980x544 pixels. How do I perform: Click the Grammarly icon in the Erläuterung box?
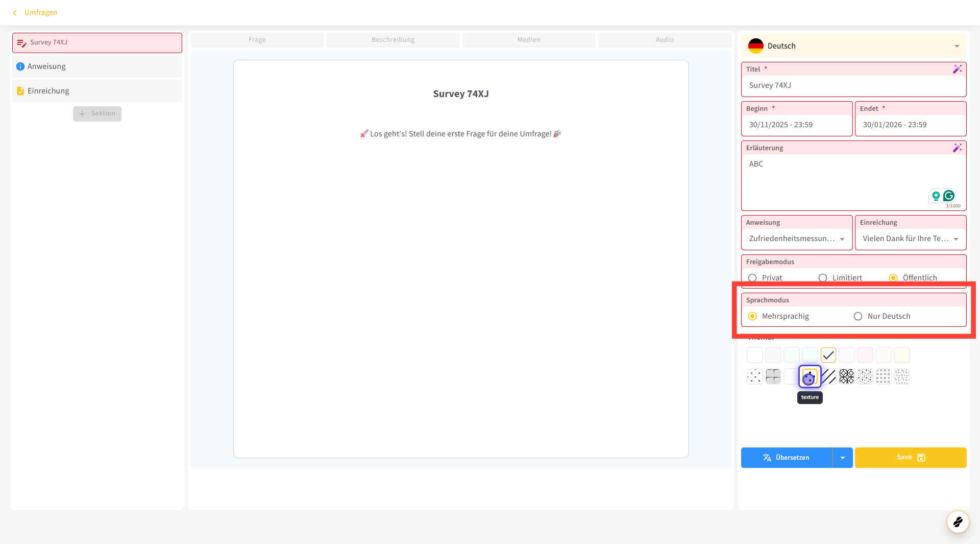coord(949,196)
